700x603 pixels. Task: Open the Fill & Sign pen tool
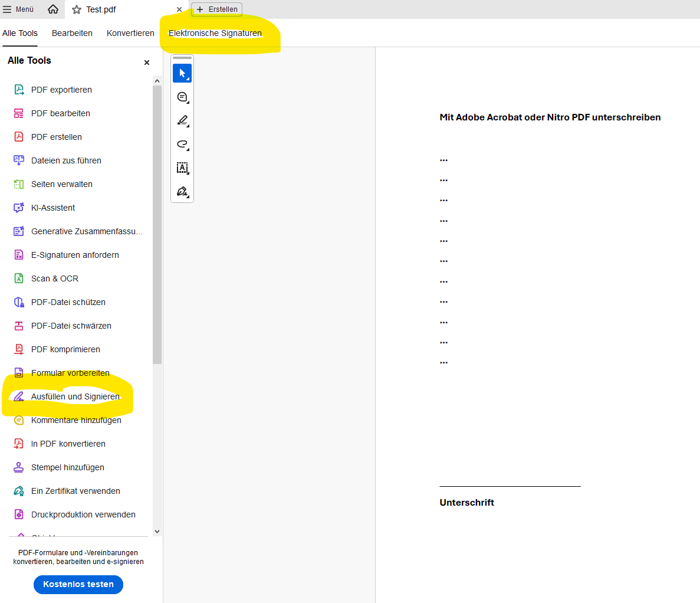(x=182, y=191)
